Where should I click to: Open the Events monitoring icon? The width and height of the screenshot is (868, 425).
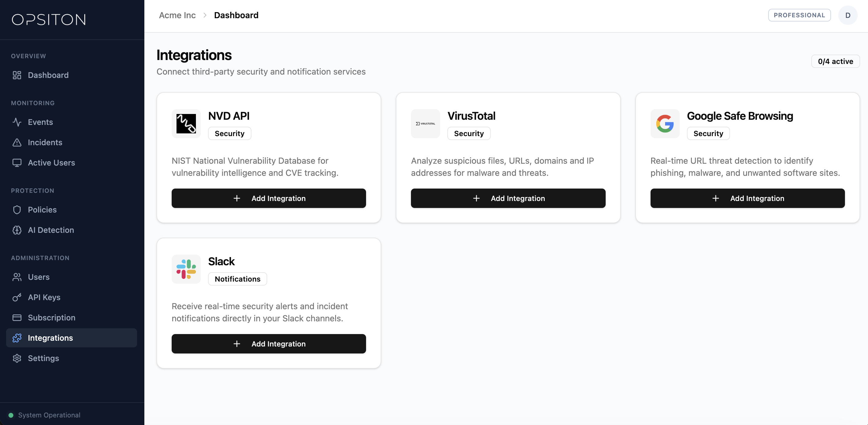(17, 122)
